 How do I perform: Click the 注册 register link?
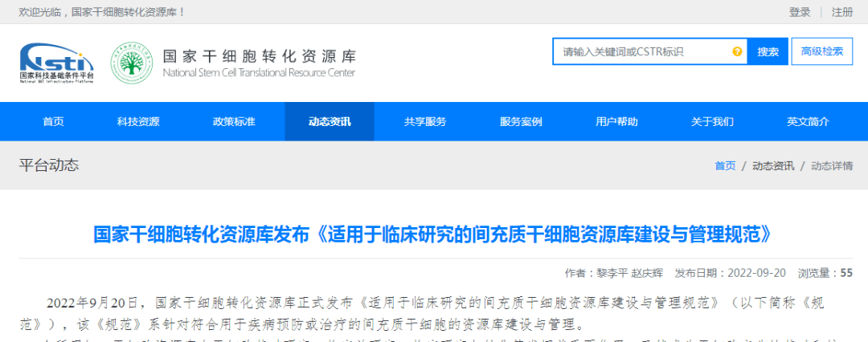pos(842,12)
